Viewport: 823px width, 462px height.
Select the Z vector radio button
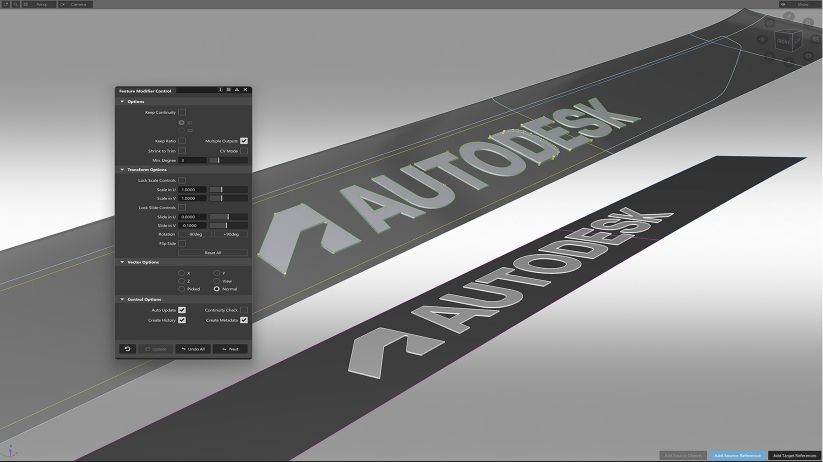(x=181, y=281)
